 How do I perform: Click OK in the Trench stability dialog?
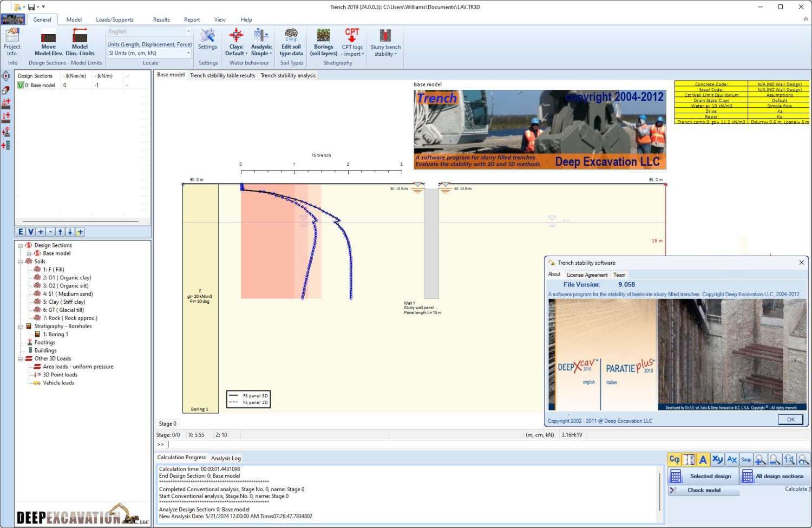point(790,420)
